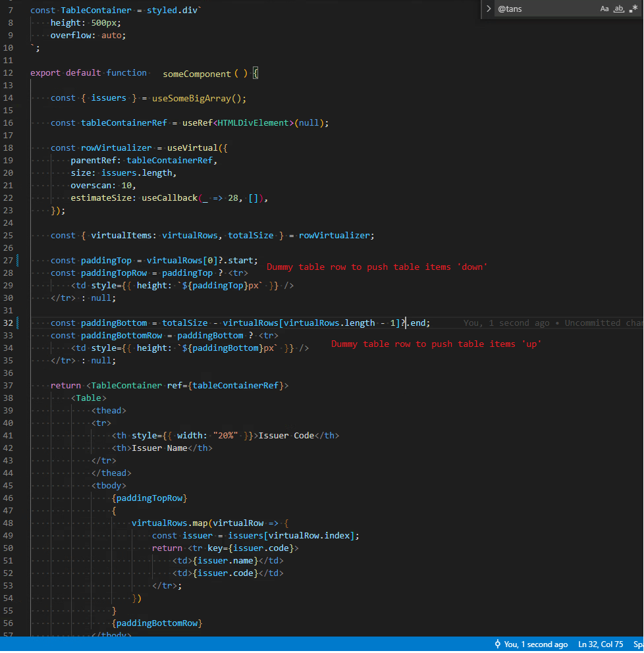Click 'virtualRow.index' on line 49

(x=309, y=535)
